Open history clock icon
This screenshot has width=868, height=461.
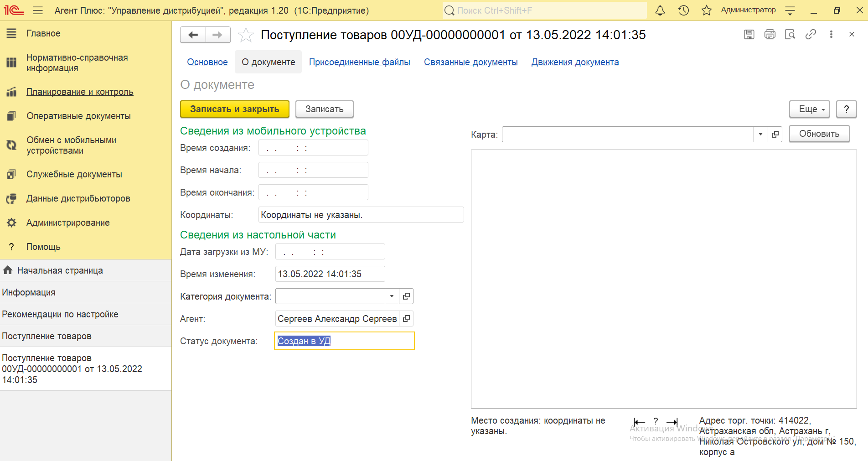683,10
